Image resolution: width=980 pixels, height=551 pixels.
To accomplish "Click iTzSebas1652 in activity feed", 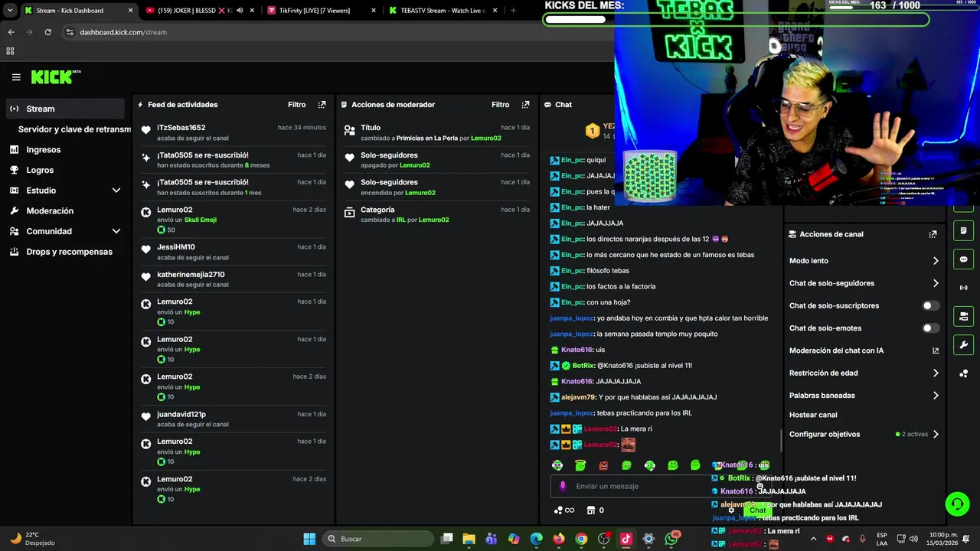I will [181, 128].
